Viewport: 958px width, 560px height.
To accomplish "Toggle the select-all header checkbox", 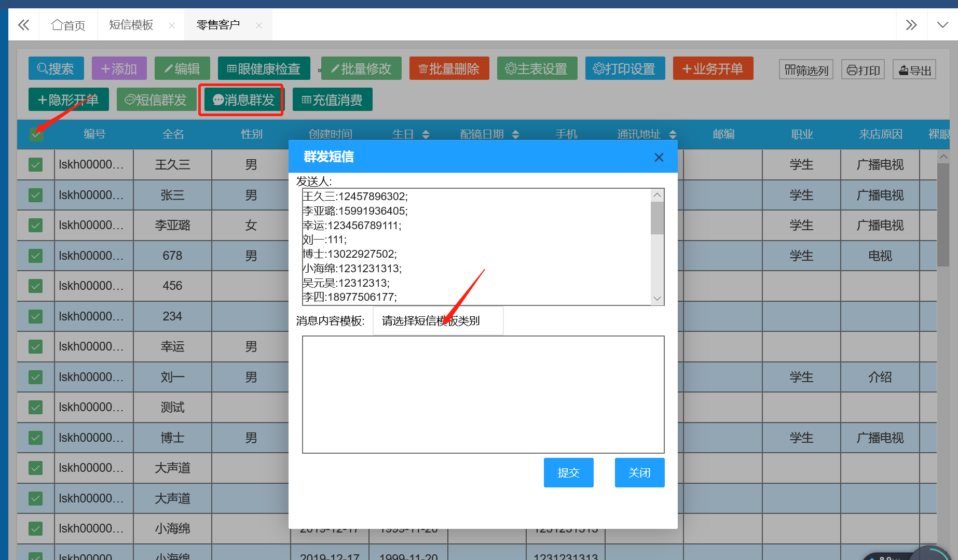I will (36, 134).
